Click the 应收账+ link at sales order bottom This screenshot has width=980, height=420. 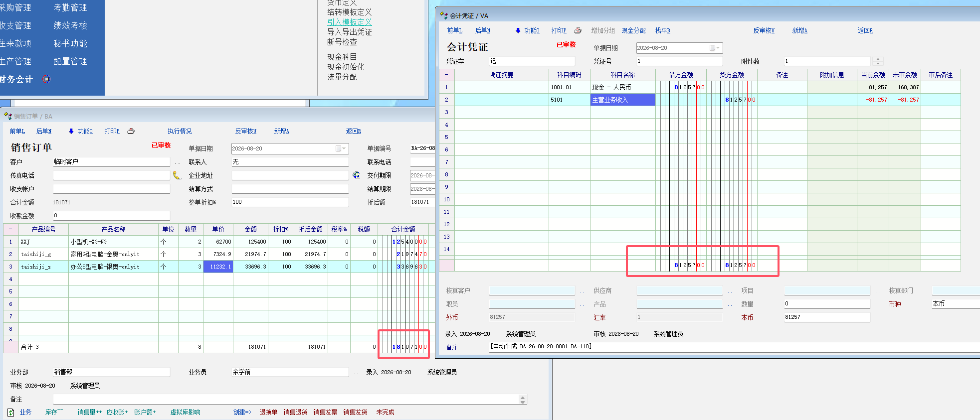point(117,412)
